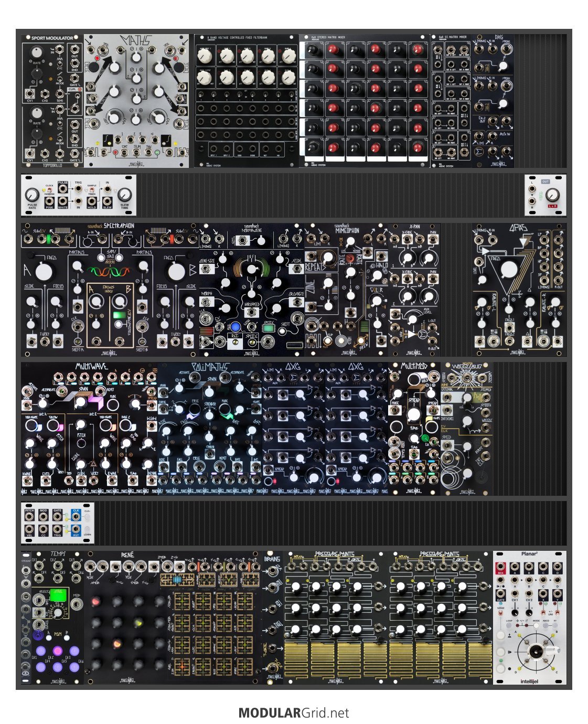This screenshot has height=724, width=588.
Task: Select the Maths module
Action: (136, 101)
